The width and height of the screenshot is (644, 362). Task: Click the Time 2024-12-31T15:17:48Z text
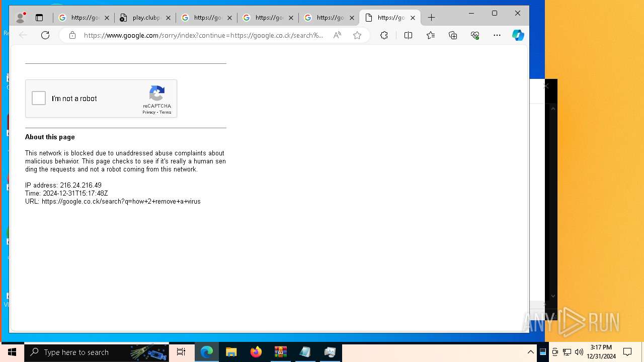coord(66,193)
